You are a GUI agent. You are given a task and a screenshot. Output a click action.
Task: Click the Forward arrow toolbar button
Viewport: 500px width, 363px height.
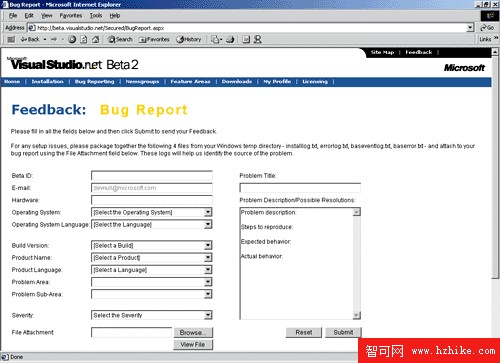54,39
